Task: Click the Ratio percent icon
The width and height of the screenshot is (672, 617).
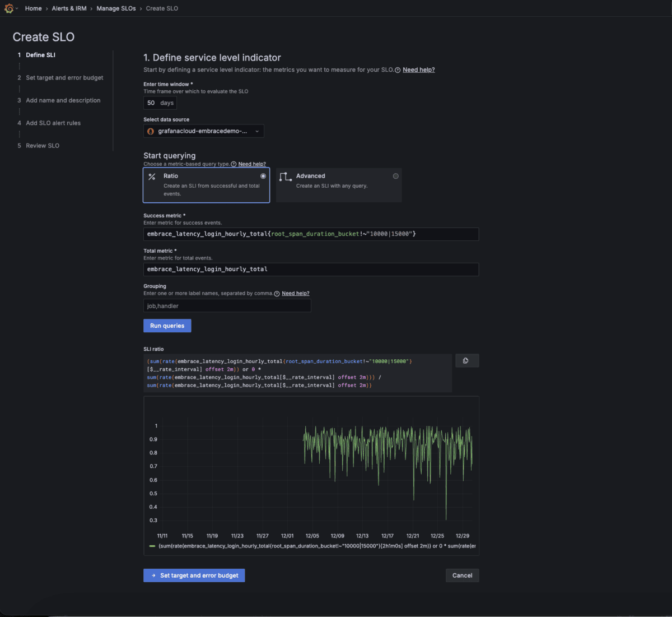Action: point(152,177)
